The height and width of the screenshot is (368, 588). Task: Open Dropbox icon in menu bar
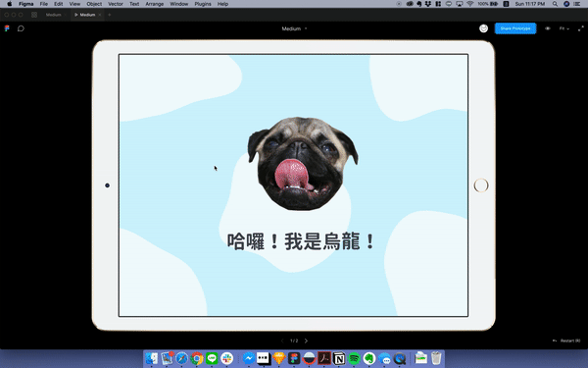pos(428,4)
